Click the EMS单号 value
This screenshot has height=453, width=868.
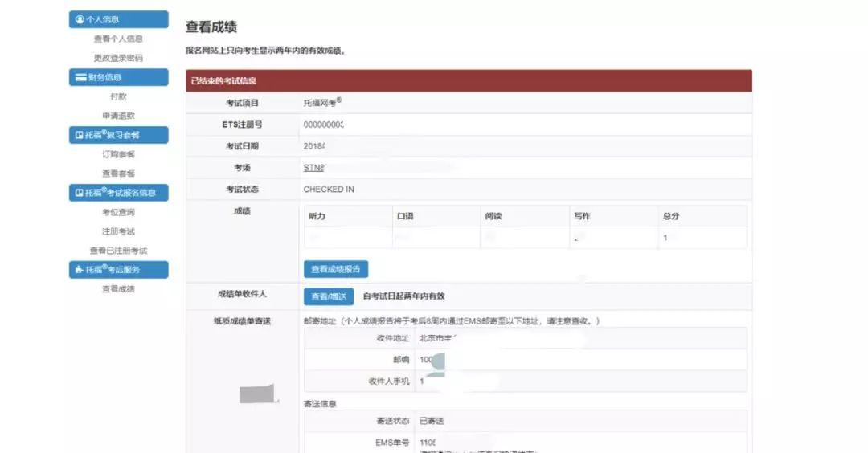[x=428, y=443]
